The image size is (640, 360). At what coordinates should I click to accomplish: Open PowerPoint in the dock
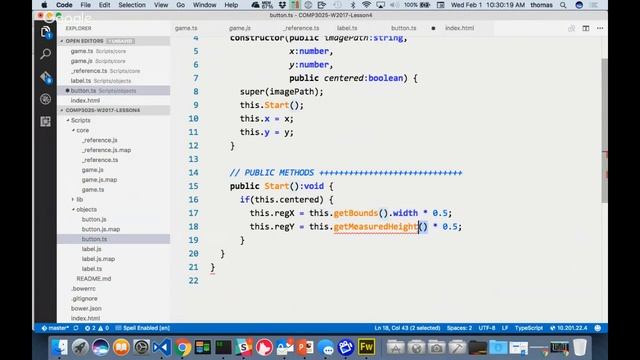tap(305, 347)
